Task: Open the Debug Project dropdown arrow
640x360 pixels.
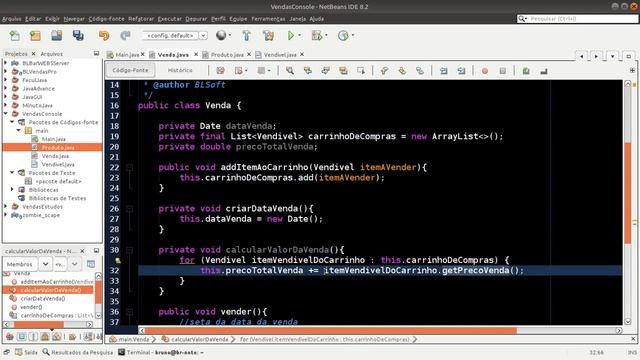Action: (326, 36)
